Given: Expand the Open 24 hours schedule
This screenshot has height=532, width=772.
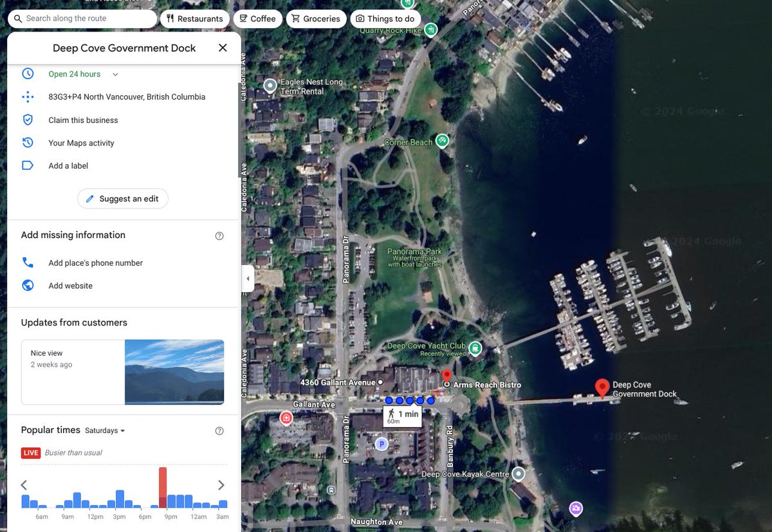Looking at the screenshot, I should click(x=115, y=75).
